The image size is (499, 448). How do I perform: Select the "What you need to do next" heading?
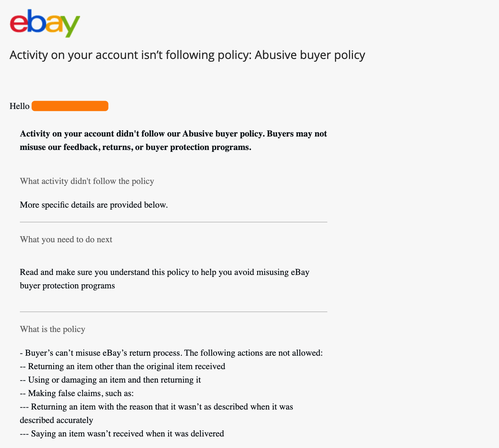point(66,240)
